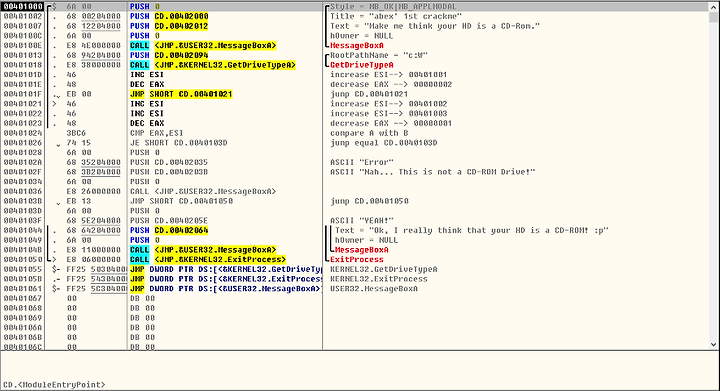Click JMP SHORT CD.00401021 instruction
The image size is (720, 391).
(x=181, y=94)
